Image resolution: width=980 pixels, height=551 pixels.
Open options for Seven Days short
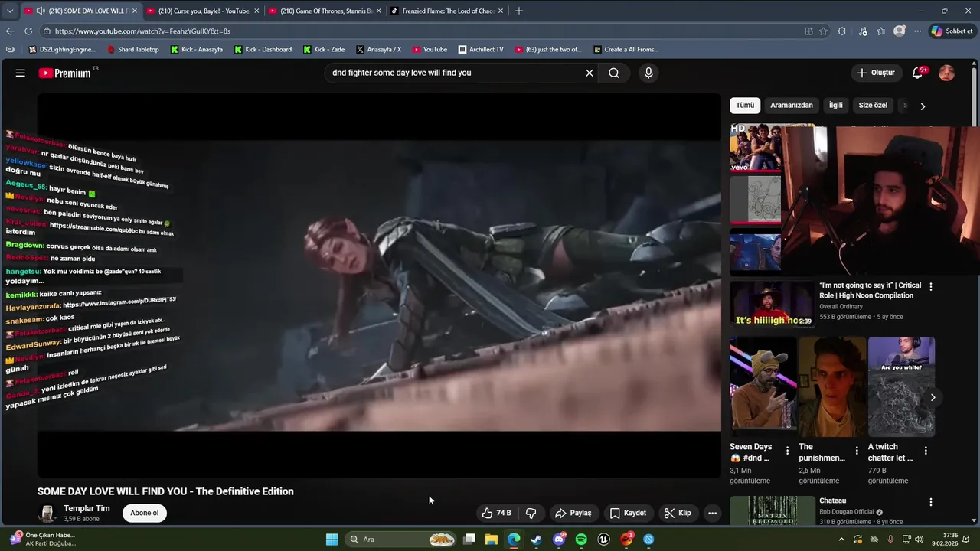[787, 451]
